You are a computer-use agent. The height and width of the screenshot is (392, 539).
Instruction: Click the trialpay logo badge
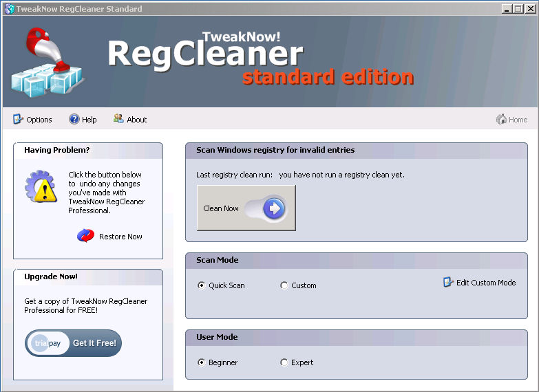pos(47,343)
